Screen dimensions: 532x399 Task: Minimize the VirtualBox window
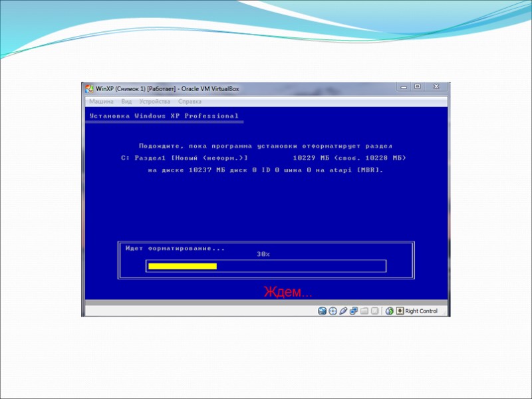point(404,87)
